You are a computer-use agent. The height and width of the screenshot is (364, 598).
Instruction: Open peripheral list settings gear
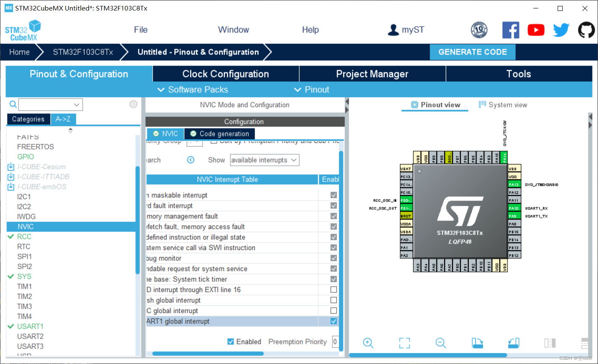[x=133, y=104]
